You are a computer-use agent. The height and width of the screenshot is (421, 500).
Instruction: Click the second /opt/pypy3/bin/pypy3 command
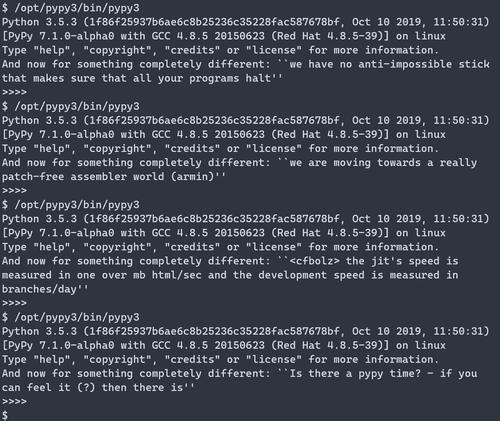tap(77, 106)
